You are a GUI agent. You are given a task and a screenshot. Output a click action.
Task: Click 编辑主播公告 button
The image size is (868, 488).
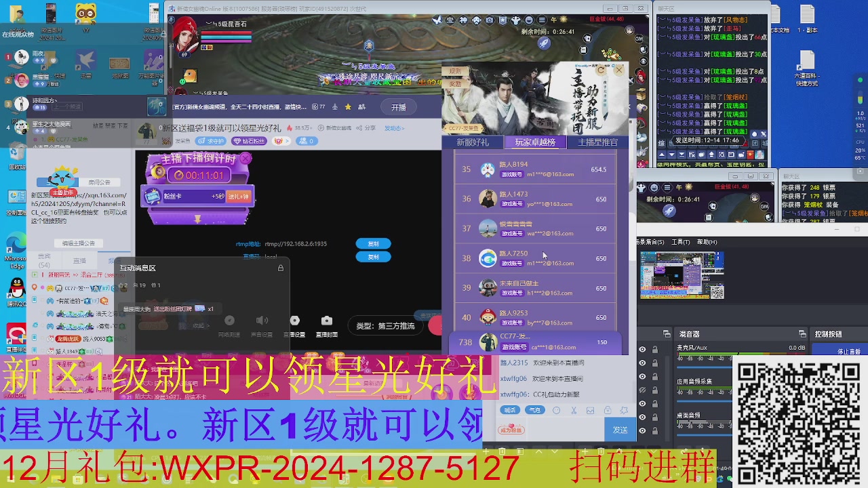[x=79, y=243]
